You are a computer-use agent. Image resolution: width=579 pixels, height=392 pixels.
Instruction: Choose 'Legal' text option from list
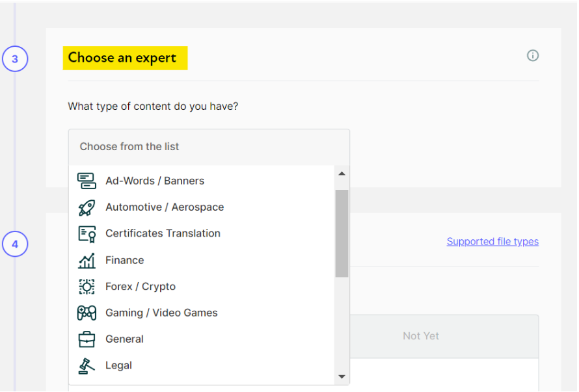tap(119, 365)
